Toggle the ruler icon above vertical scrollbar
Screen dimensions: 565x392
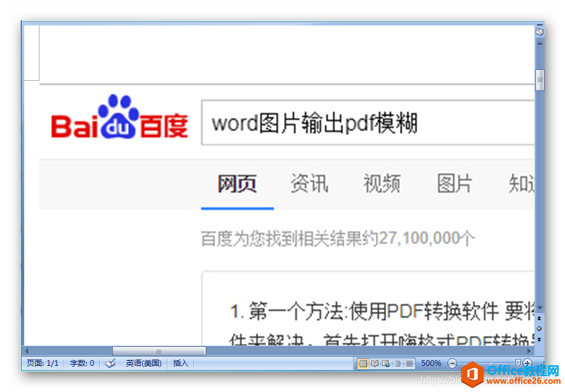click(x=540, y=32)
